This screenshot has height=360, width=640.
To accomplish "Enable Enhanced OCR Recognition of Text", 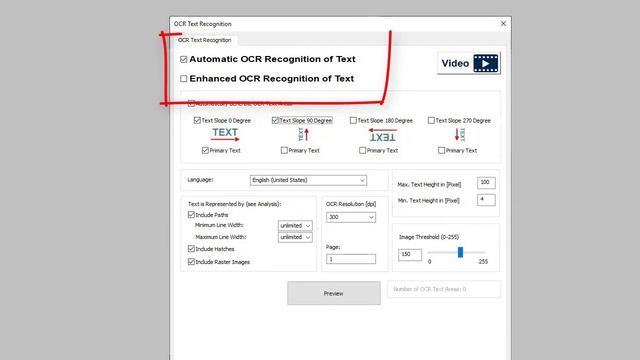I will [184, 79].
